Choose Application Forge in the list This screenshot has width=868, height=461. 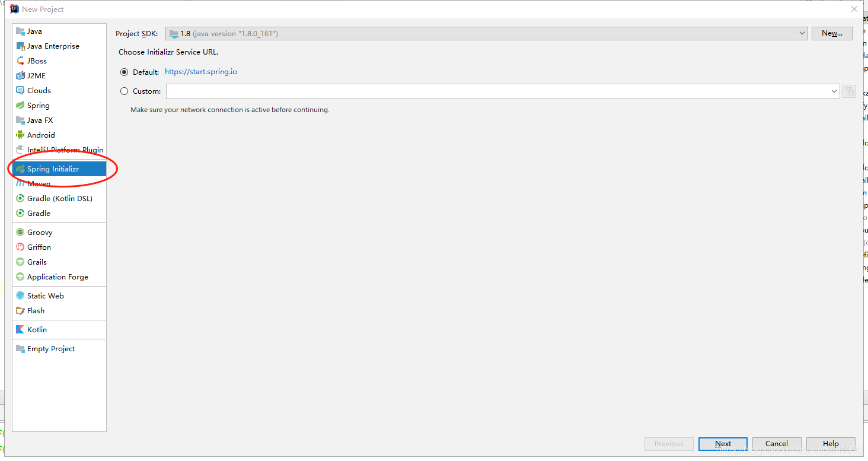point(59,277)
